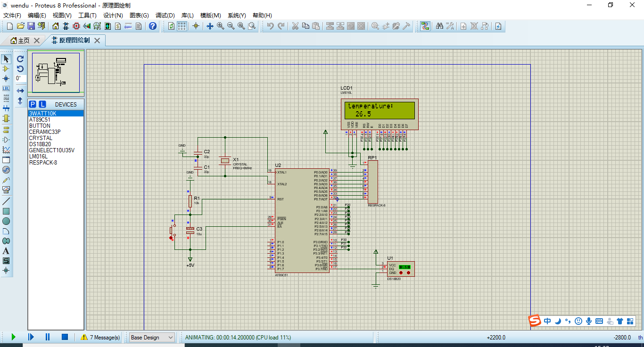Viewport: 644px width, 347px height.
Task: Click the L library manage button
Action: (x=42, y=104)
